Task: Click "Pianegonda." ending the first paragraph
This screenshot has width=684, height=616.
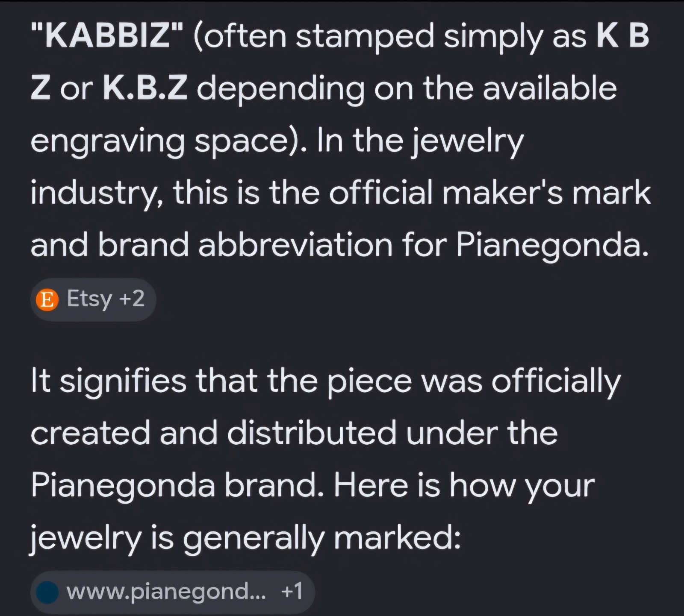Action: tap(552, 245)
